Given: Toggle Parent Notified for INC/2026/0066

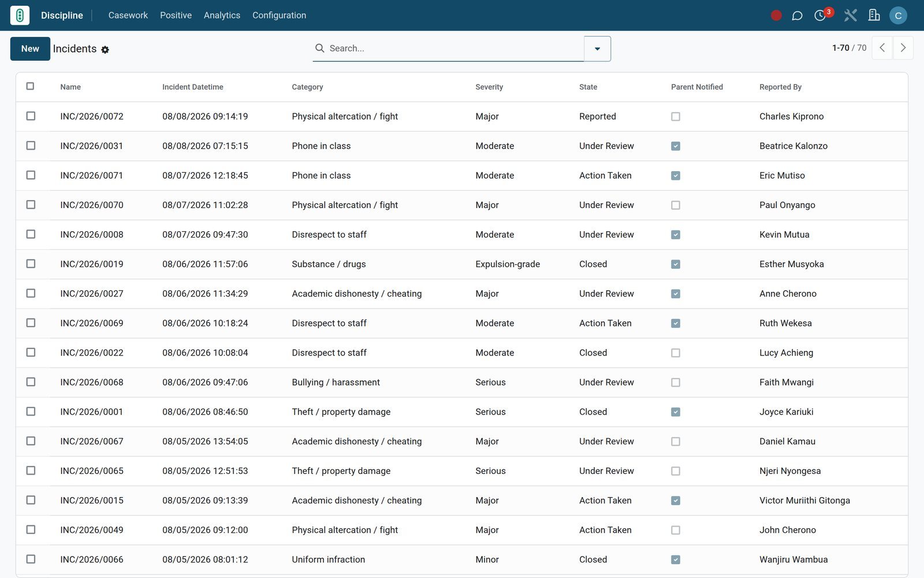Looking at the screenshot, I should (676, 560).
